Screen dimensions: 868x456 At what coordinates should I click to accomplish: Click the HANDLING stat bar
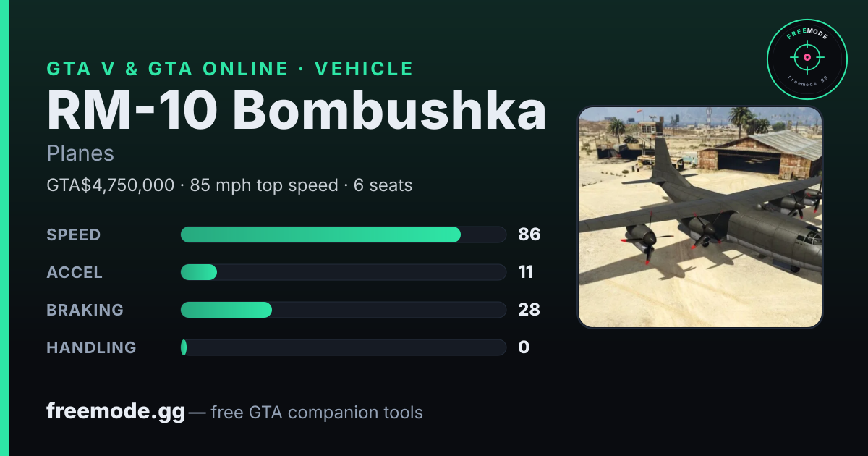[343, 347]
